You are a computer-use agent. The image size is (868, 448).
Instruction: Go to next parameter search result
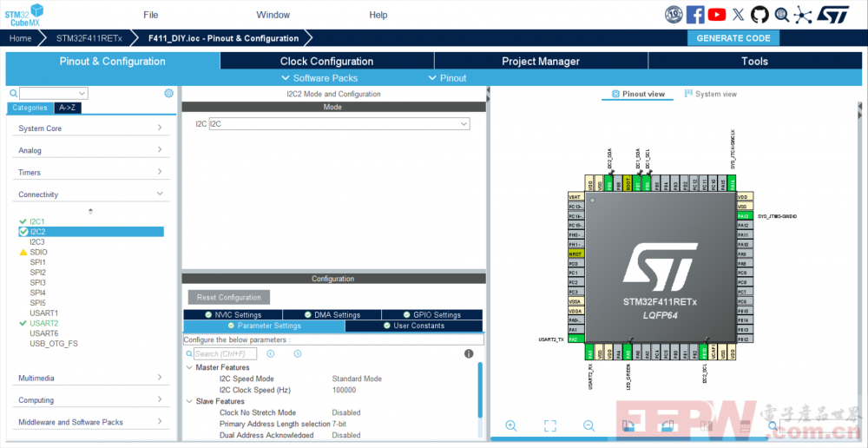point(297,353)
